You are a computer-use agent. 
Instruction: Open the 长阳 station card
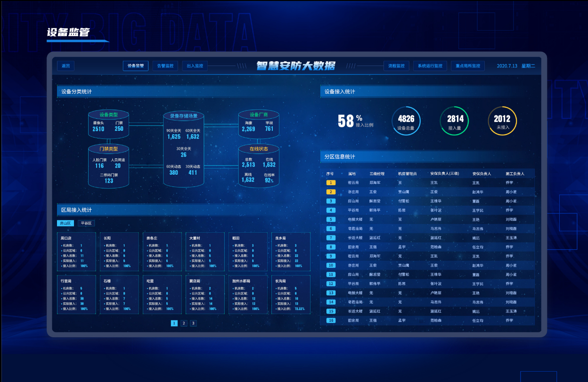(119, 252)
